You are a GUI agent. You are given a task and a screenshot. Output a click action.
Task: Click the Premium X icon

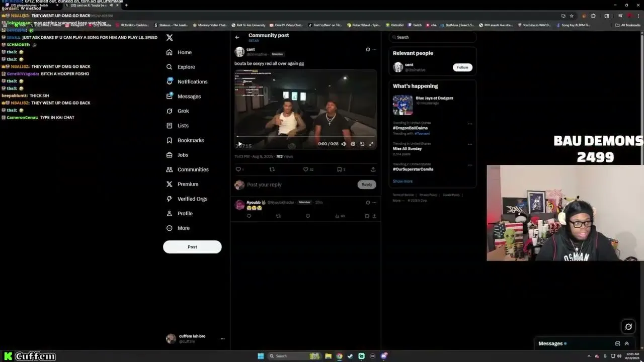coord(170,184)
